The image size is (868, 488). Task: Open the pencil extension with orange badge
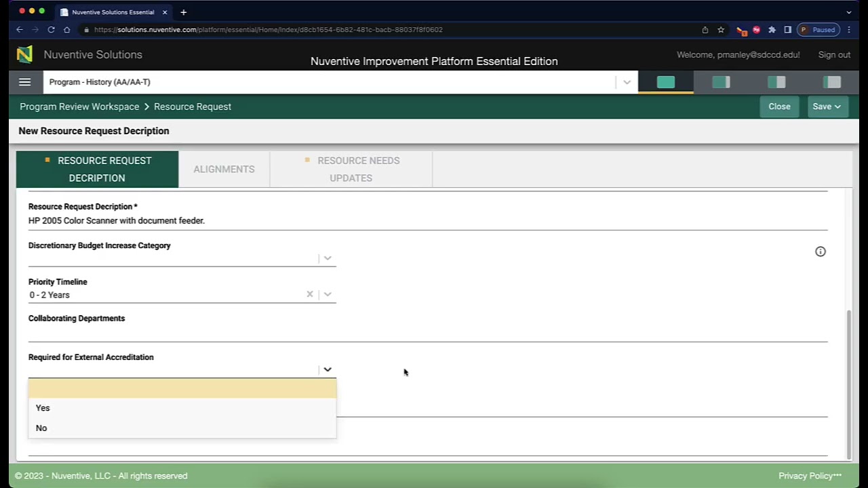point(741,30)
